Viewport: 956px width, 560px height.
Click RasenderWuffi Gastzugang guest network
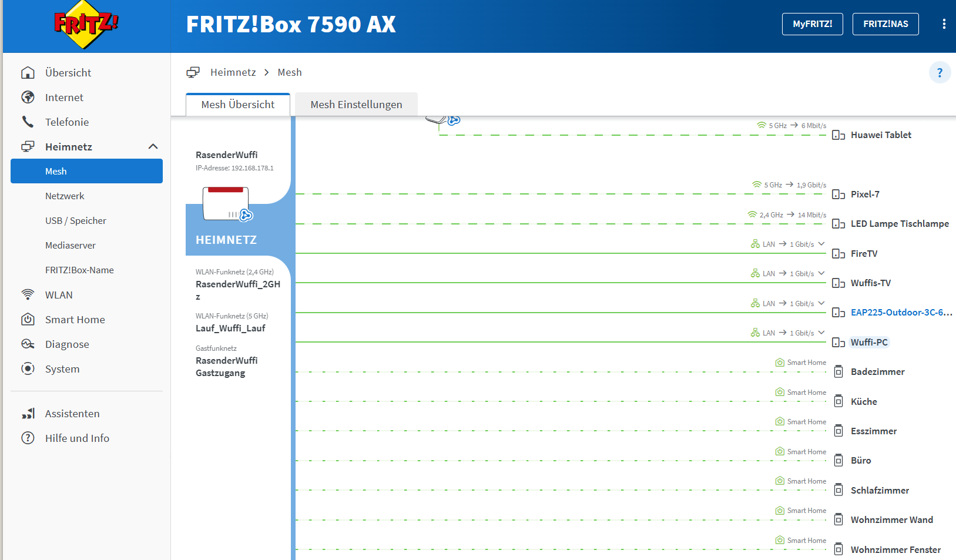[227, 367]
